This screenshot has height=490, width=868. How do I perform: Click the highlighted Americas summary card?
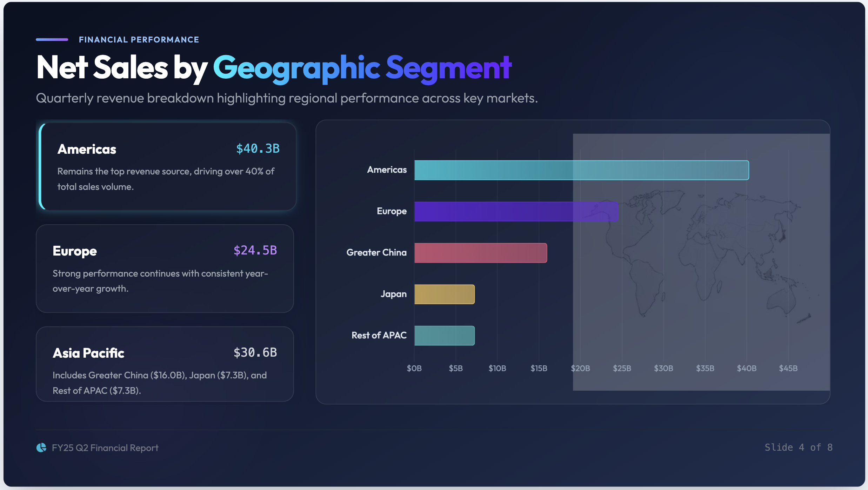[x=166, y=166]
